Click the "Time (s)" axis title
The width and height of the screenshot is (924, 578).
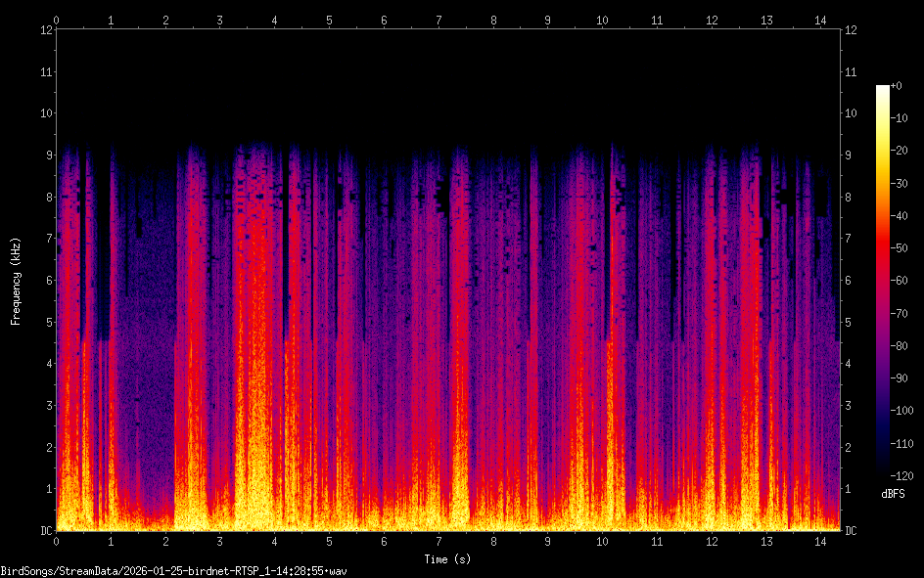[446, 558]
